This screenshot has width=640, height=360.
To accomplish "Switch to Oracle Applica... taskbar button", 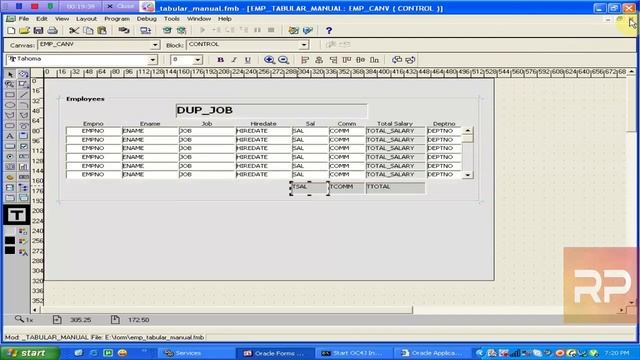I will 433,353.
